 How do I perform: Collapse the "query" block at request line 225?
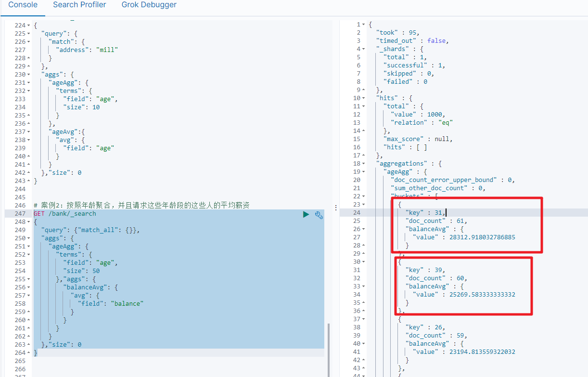coord(28,33)
